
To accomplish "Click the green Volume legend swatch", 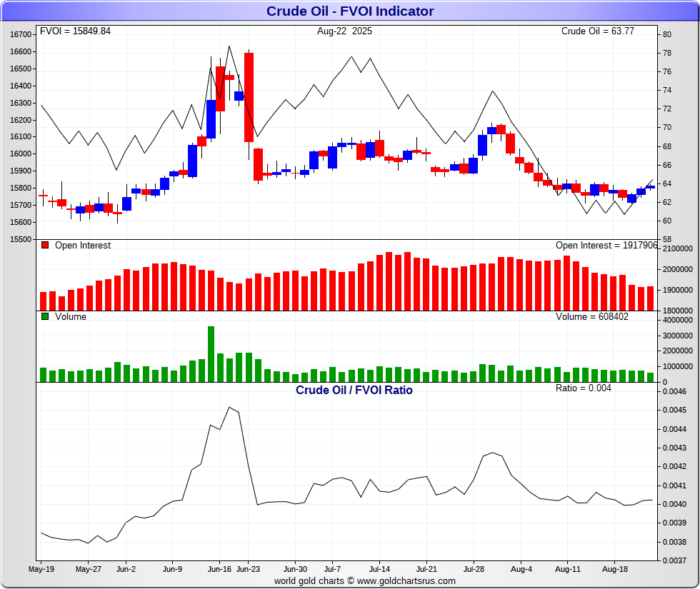I will pos(44,316).
